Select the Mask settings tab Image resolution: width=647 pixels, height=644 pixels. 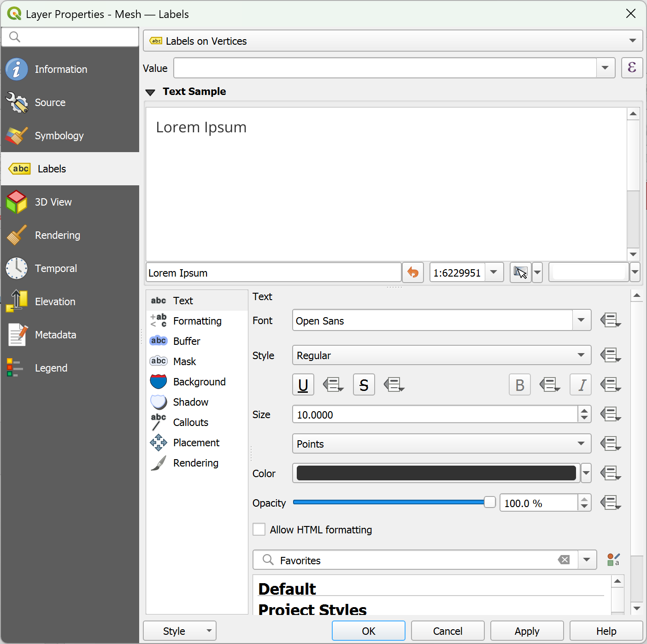197,361
